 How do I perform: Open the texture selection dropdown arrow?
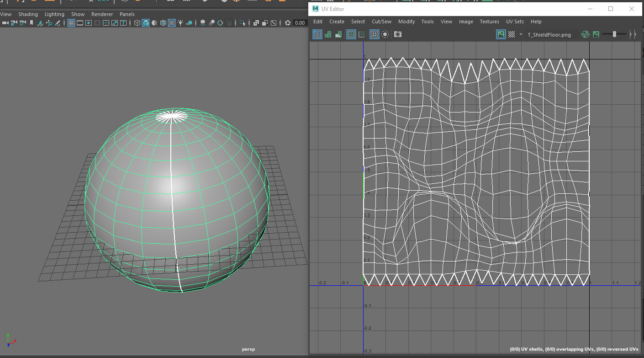click(521, 34)
